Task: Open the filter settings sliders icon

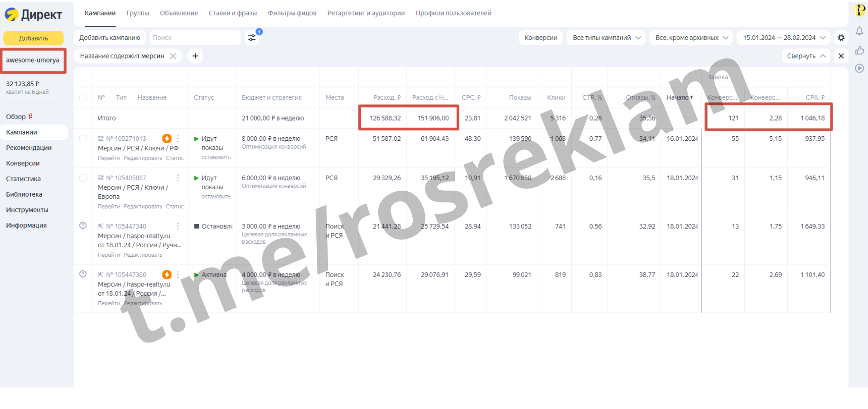Action: (252, 38)
